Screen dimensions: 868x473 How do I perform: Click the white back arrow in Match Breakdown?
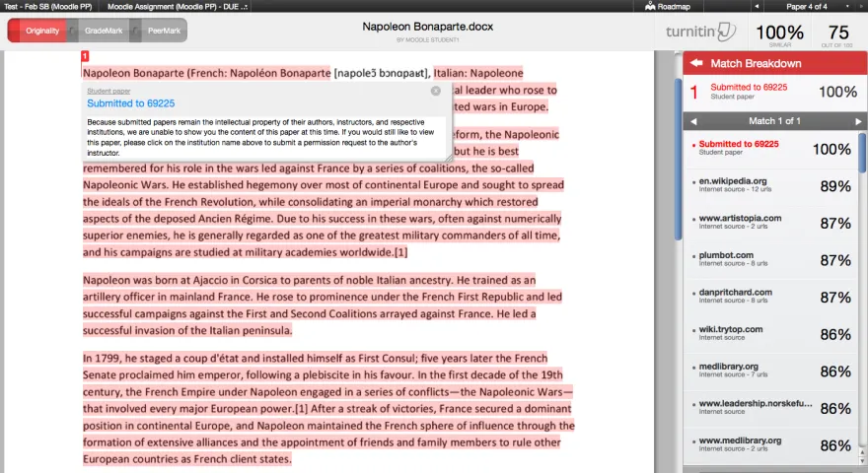click(x=695, y=63)
